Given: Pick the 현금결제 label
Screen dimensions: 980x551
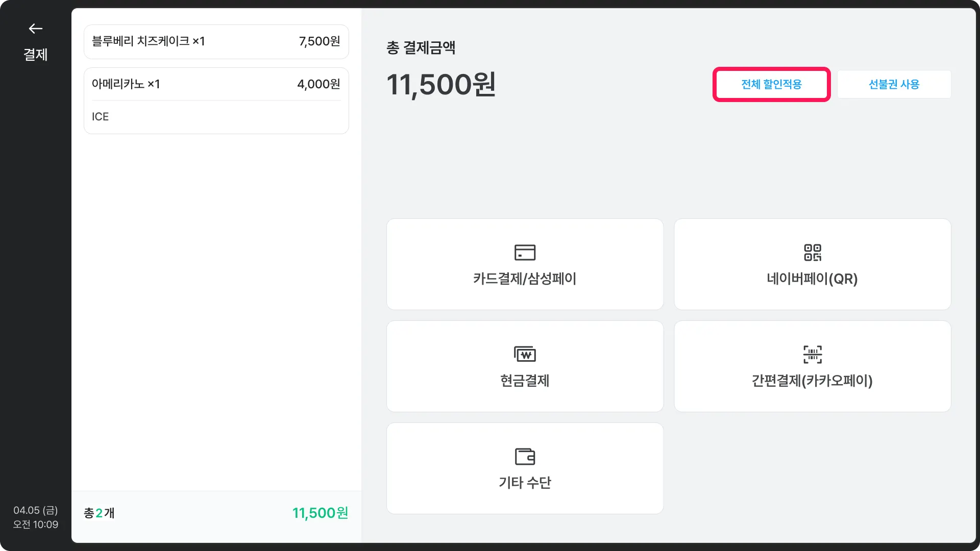Looking at the screenshot, I should [525, 381].
